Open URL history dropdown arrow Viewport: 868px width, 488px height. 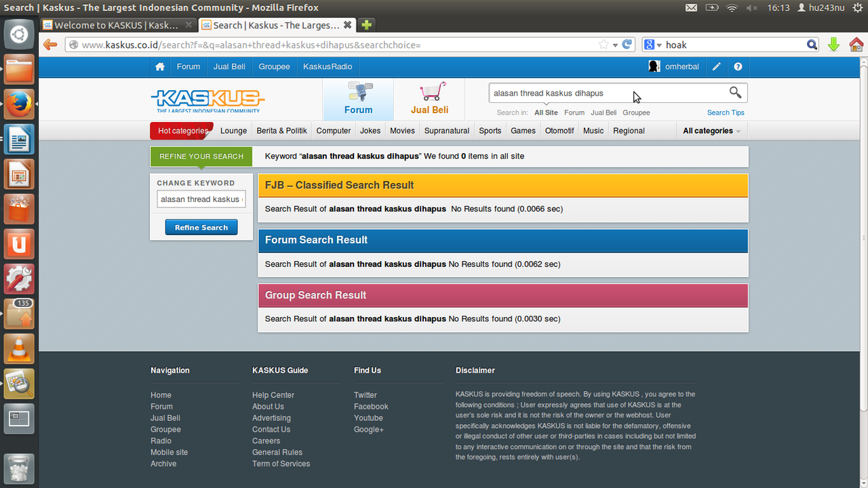click(615, 45)
